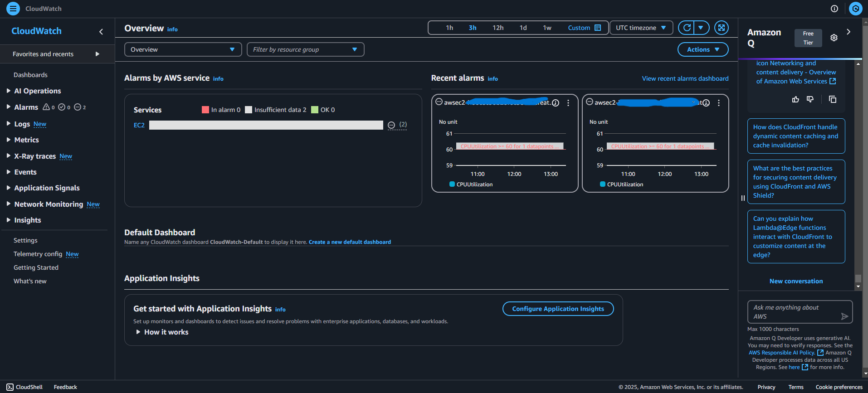Click Create a new default dashboard link
Viewport: 868px width, 393px height.
[x=350, y=242]
